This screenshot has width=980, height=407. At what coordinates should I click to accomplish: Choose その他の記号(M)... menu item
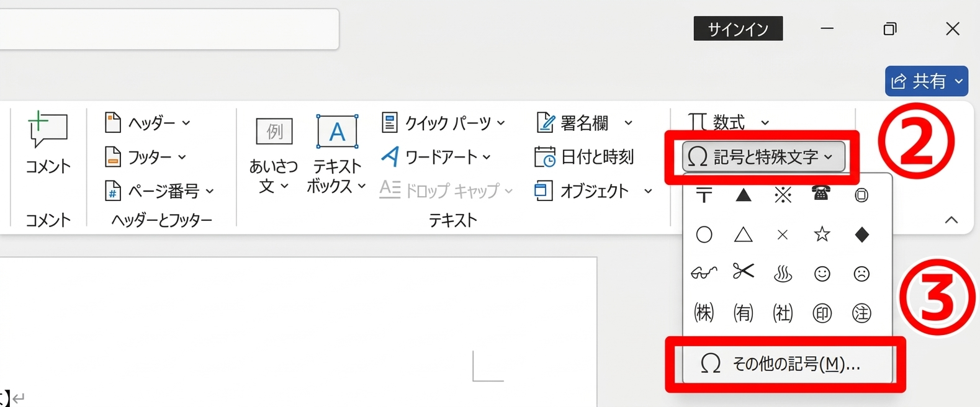tap(785, 364)
